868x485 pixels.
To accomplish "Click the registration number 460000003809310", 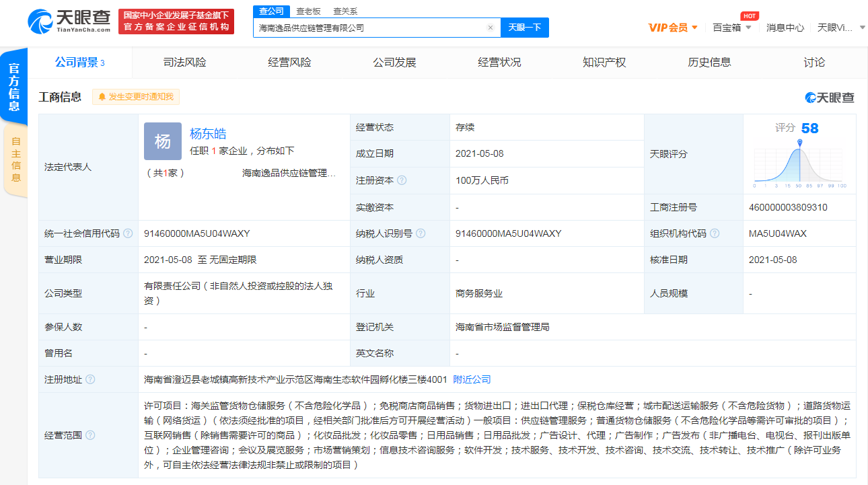I will 788,207.
